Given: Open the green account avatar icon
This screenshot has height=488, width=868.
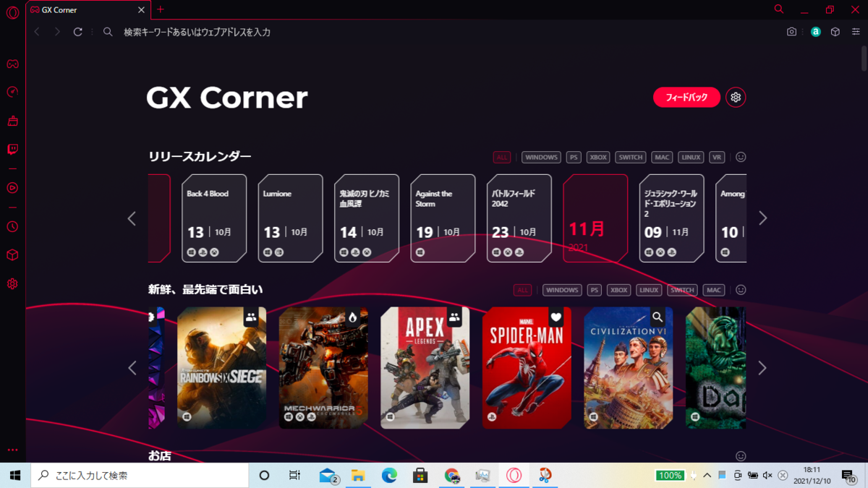Looking at the screenshot, I should pos(815,32).
